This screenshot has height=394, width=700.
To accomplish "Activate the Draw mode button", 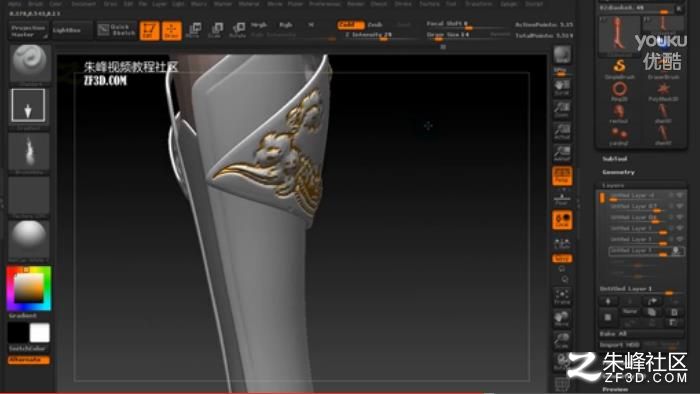I will tap(171, 30).
